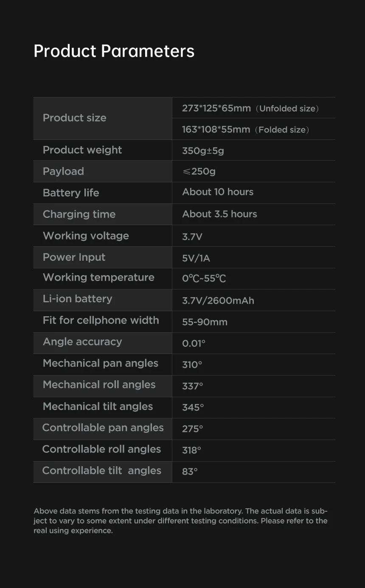Select the Payload row label
Image resolution: width=365 pixels, height=588 pixels.
coord(63,171)
